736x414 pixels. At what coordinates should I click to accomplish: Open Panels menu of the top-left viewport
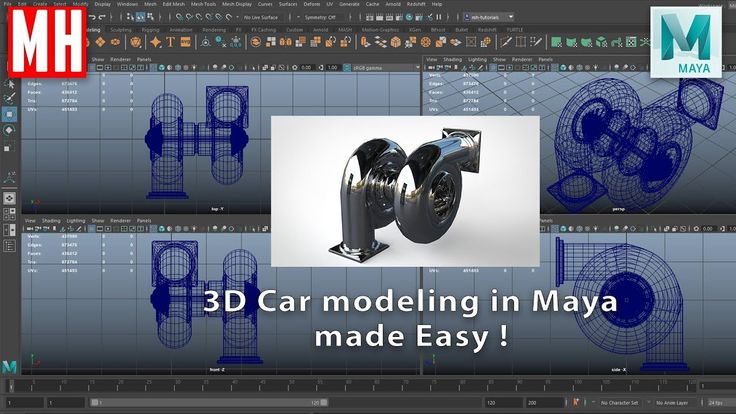(144, 60)
